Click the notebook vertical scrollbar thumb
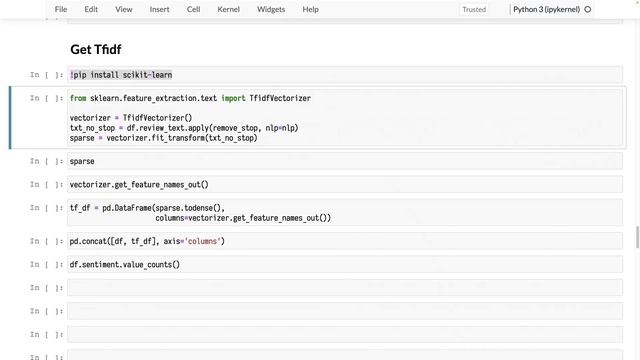The height and width of the screenshot is (360, 640). pos(638,237)
